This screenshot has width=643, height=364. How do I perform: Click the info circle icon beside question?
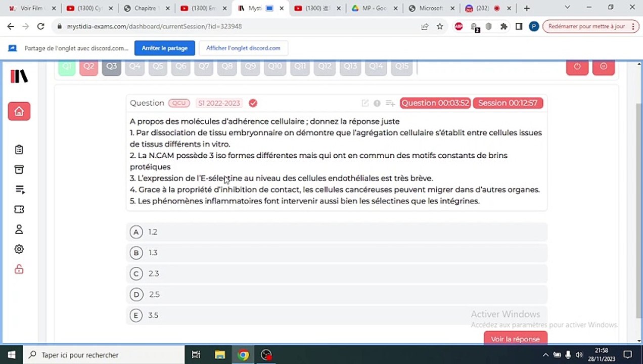click(377, 103)
